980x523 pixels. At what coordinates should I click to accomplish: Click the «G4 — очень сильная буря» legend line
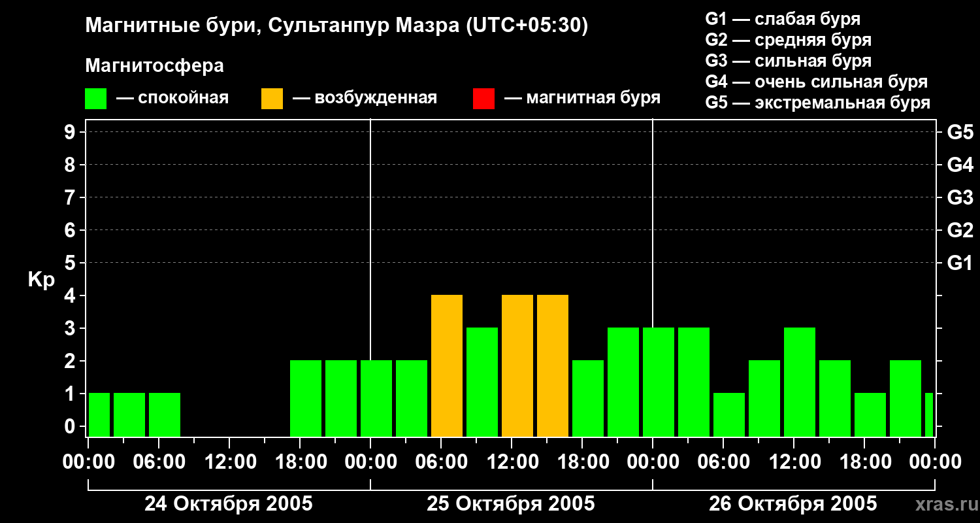pyautogui.click(x=817, y=82)
